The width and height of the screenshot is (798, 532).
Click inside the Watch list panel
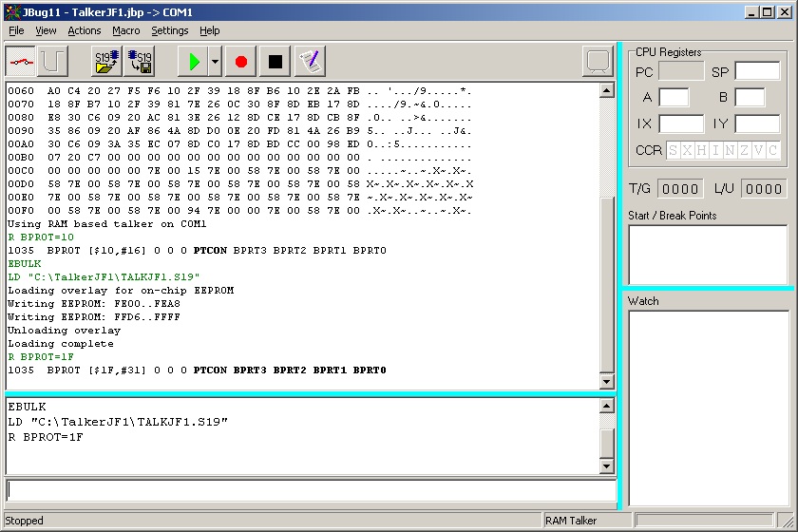(x=709, y=408)
